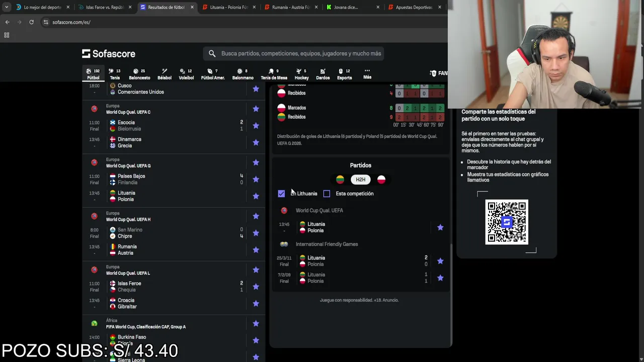The image size is (644, 362).
Task: Select the Lithuania flag filter in Partidos
Action: [x=340, y=179]
